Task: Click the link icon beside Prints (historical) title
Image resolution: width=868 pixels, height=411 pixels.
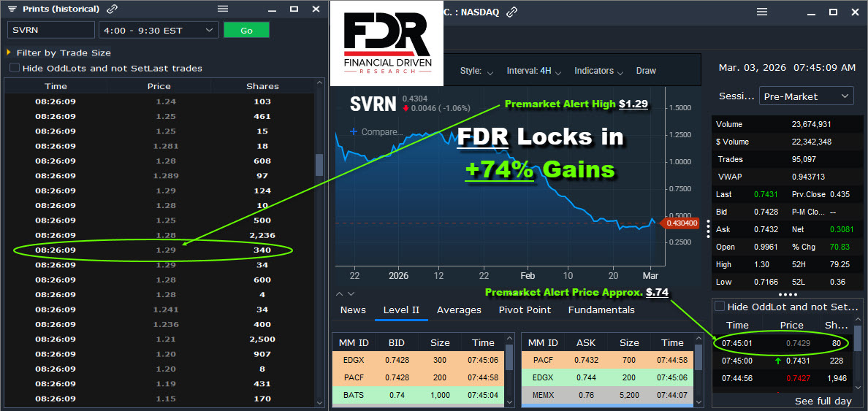Action: [x=112, y=9]
